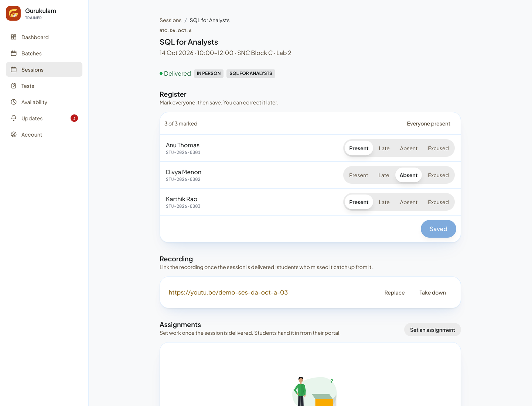
Task: Click the Gurukulam logo icon
Action: click(13, 13)
